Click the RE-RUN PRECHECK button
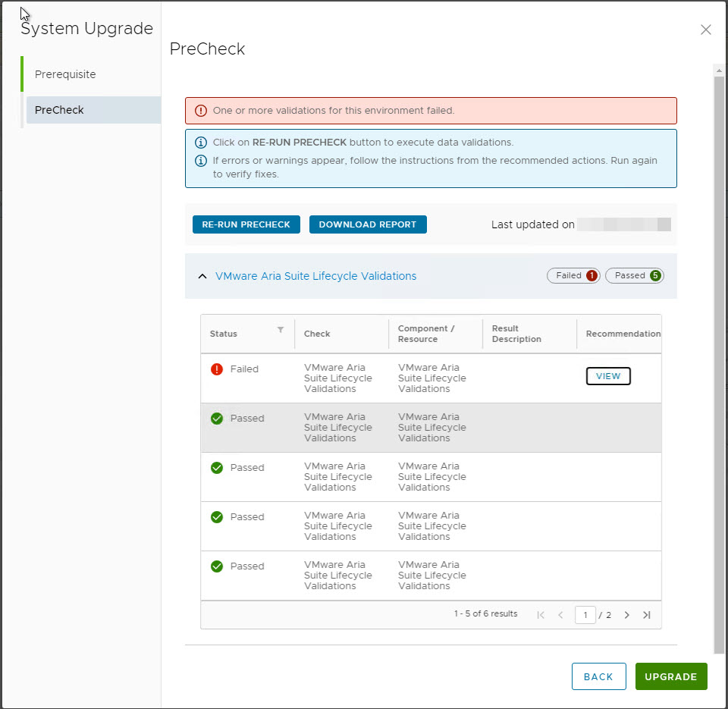This screenshot has height=709, width=728. (x=246, y=224)
